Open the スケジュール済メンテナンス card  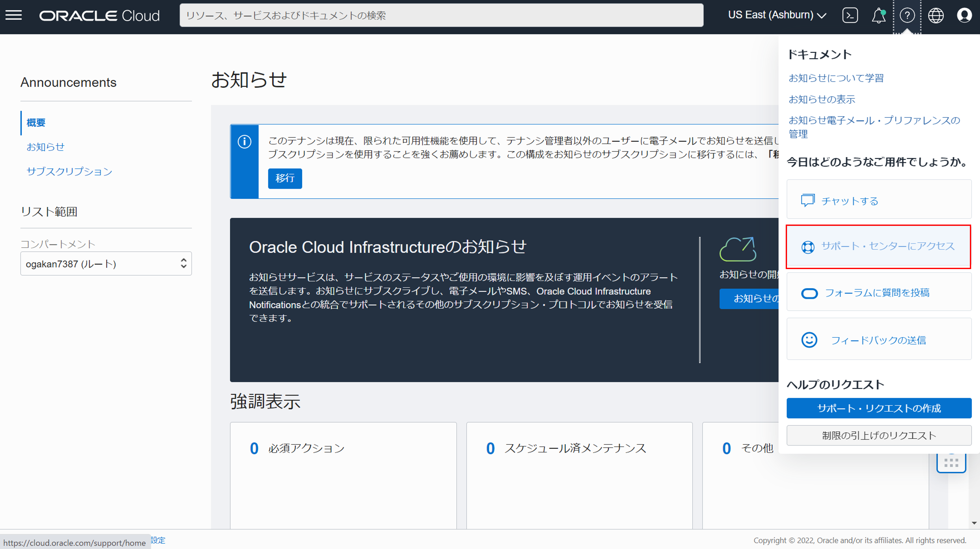579,475
